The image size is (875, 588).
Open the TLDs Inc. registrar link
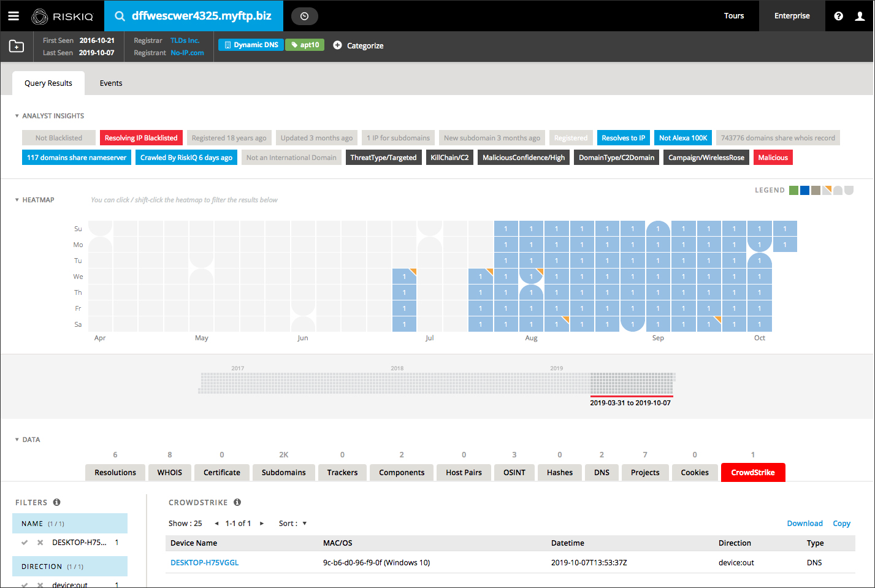coord(185,40)
